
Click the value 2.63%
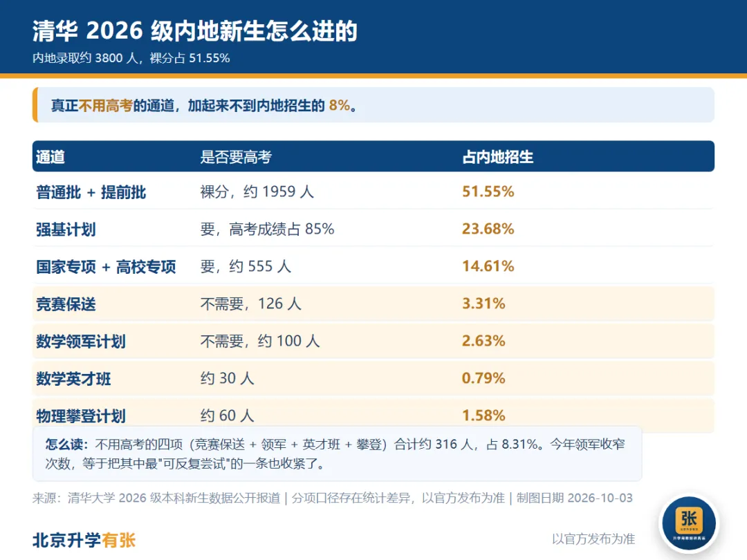pyautogui.click(x=483, y=341)
